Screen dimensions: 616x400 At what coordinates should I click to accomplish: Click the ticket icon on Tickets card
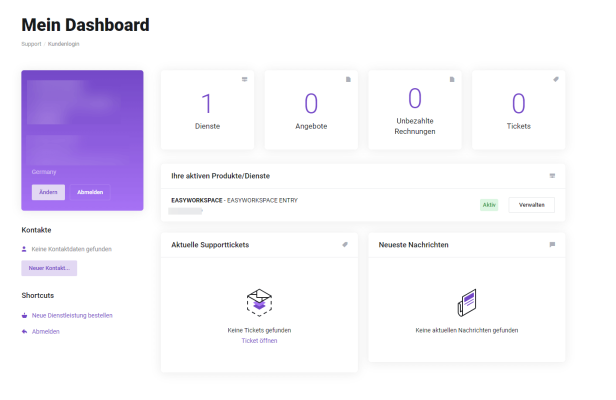(555, 79)
